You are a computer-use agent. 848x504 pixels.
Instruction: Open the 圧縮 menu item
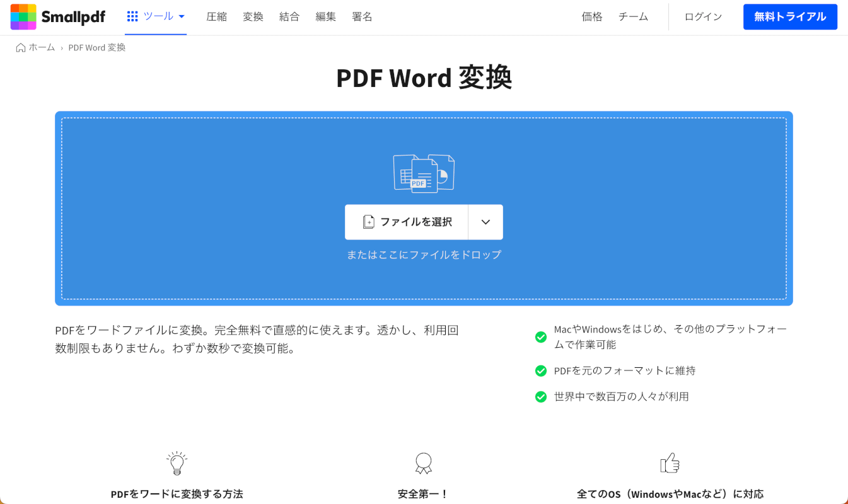click(x=216, y=17)
